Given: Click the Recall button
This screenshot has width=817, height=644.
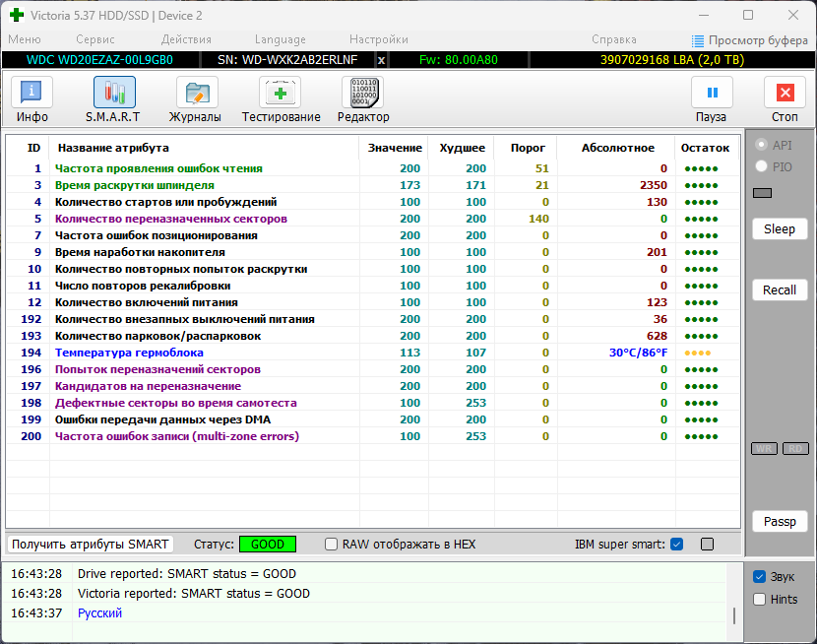Looking at the screenshot, I should tap(780, 290).
